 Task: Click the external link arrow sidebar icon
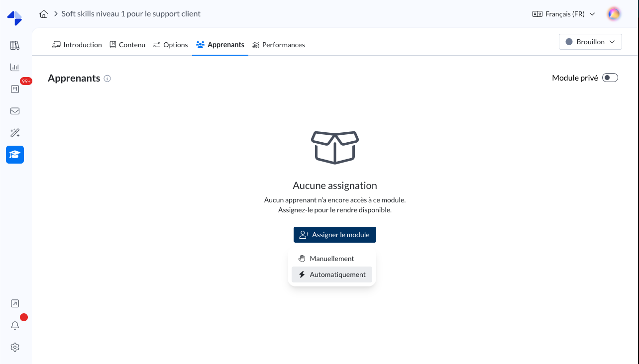coord(15,303)
